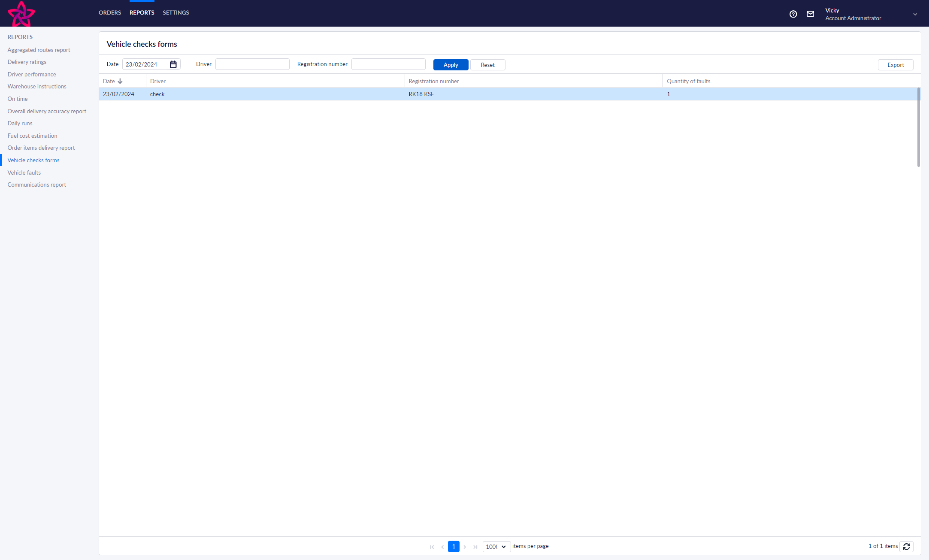The height and width of the screenshot is (560, 929).
Task: Open the date picker calendar icon
Action: (173, 64)
